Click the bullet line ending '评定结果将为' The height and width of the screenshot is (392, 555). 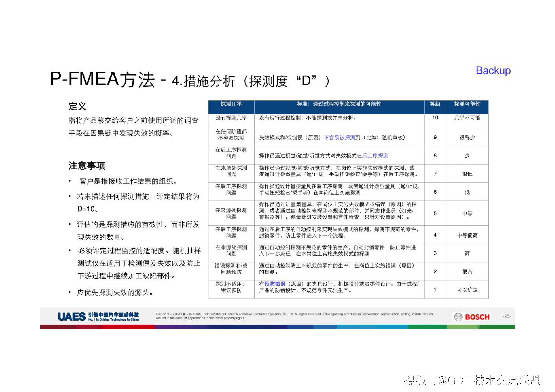tap(138, 196)
